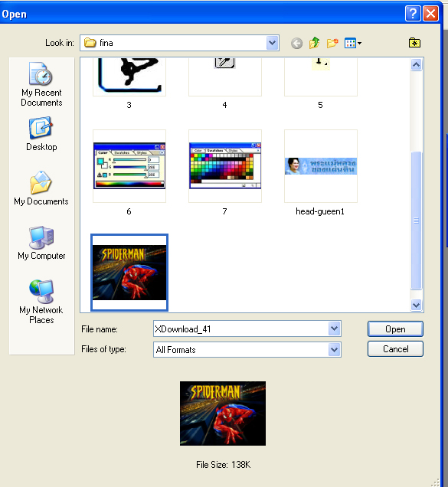Open My Computer location

tap(41, 243)
